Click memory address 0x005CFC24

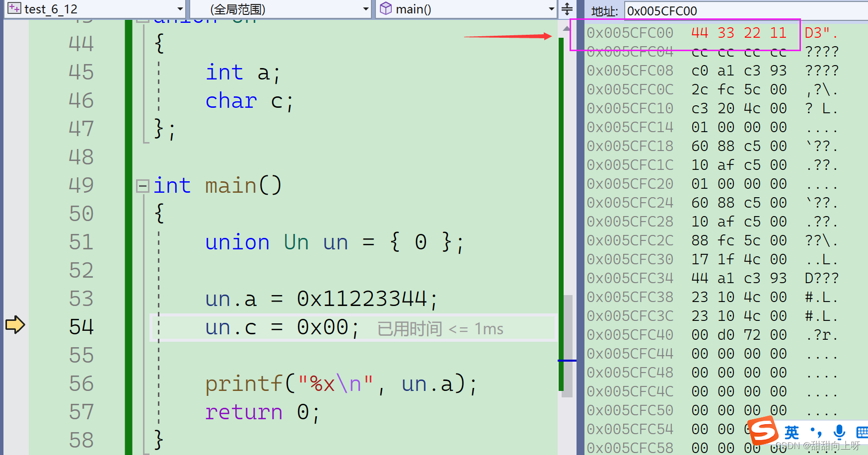click(x=630, y=203)
